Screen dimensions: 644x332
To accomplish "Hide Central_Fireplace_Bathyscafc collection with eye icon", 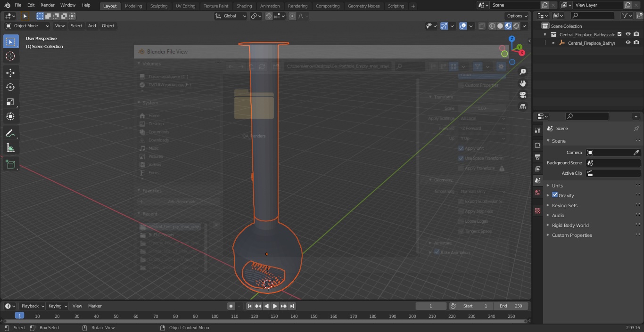I will pos(628,34).
